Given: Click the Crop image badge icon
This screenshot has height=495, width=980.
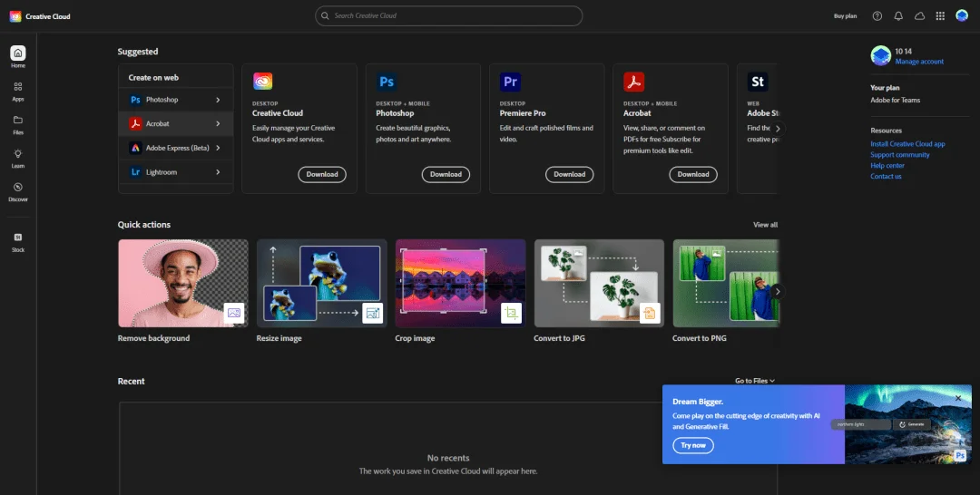Looking at the screenshot, I should [511, 313].
